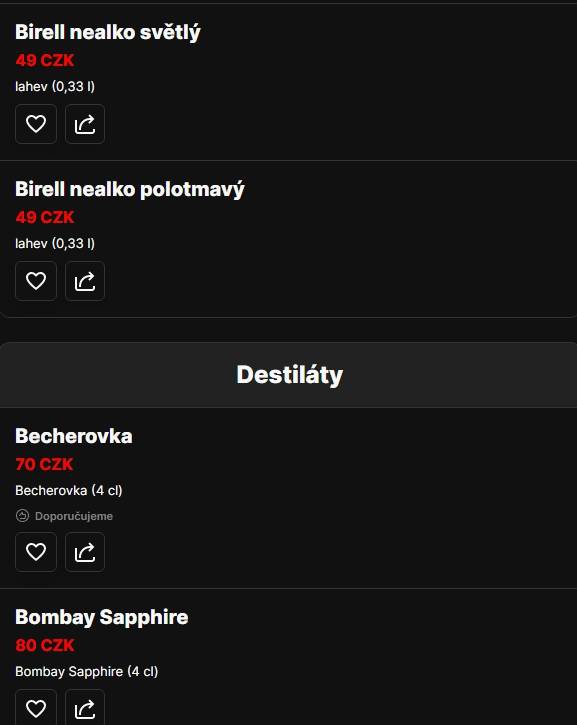577x725 pixels.
Task: Click 49 CZK price of Birell světlý
Action: [45, 61]
